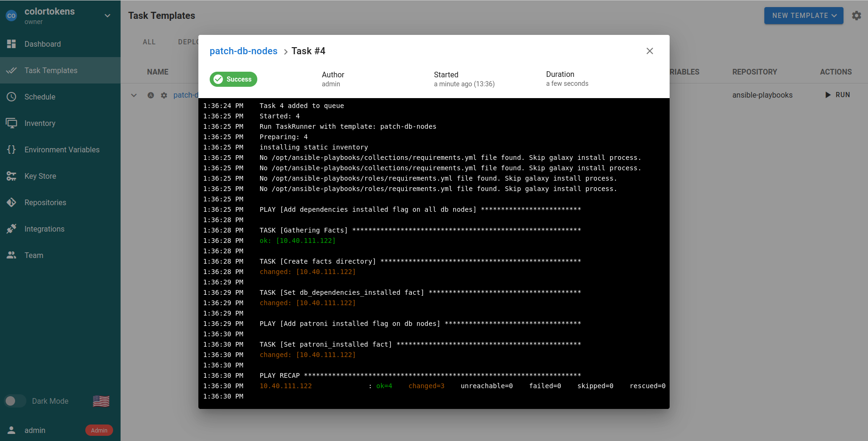Click the Dashboard icon in sidebar

pos(11,44)
